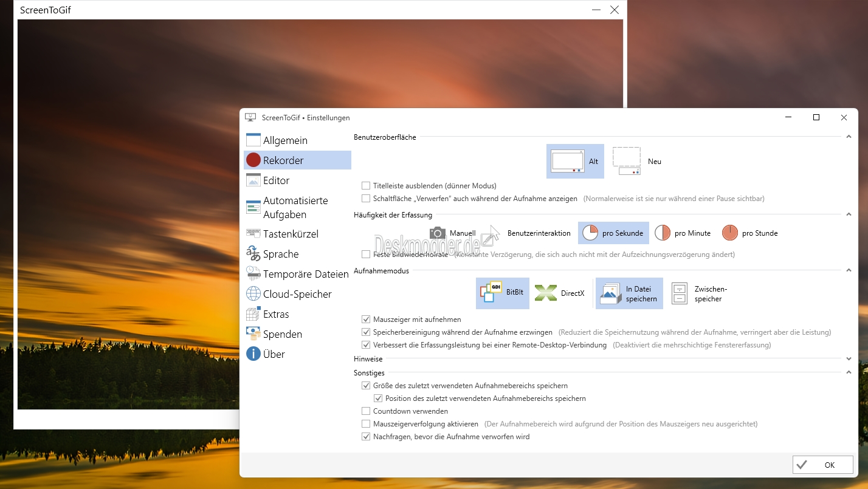868x489 pixels.
Task: Switch to Automatisierte Aufgaben tab
Action: [297, 207]
